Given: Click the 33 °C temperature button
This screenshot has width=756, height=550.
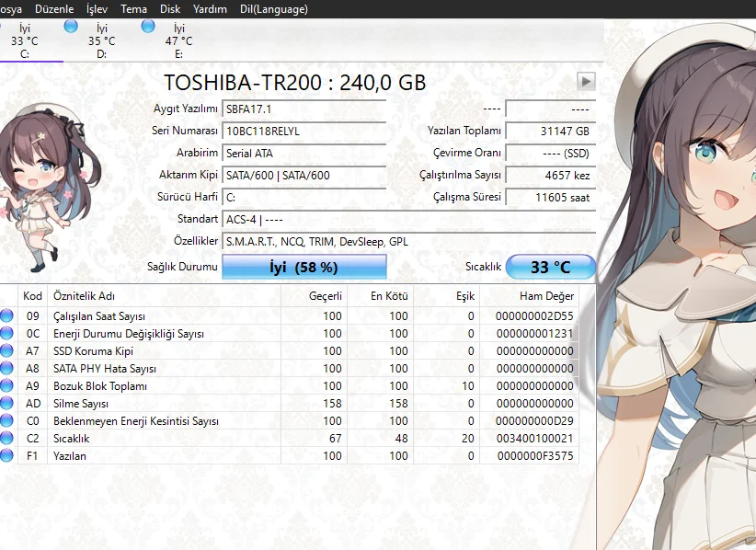Looking at the screenshot, I should [551, 267].
